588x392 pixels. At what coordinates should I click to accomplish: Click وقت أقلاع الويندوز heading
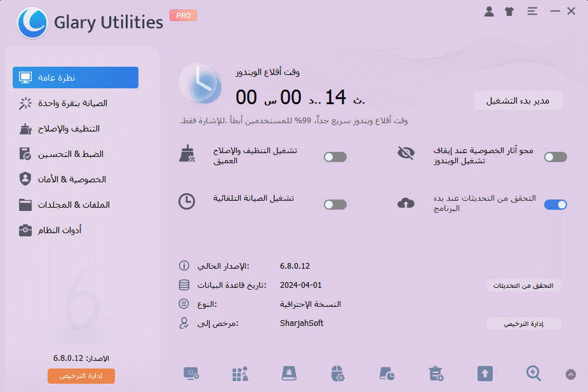point(268,72)
